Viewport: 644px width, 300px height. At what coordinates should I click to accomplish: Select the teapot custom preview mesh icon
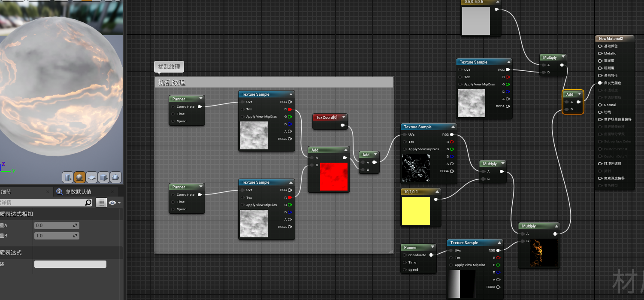[116, 177]
